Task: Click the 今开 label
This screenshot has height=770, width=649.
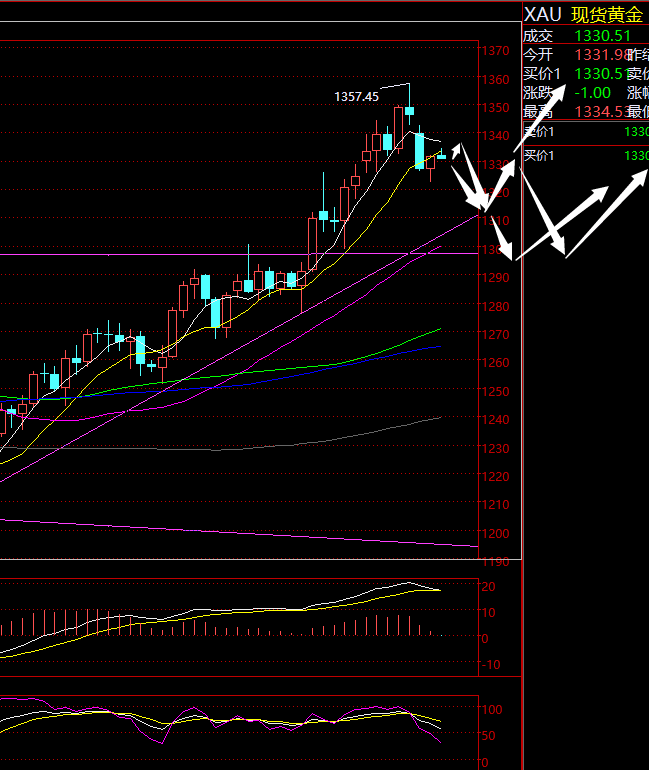Action: tap(538, 55)
